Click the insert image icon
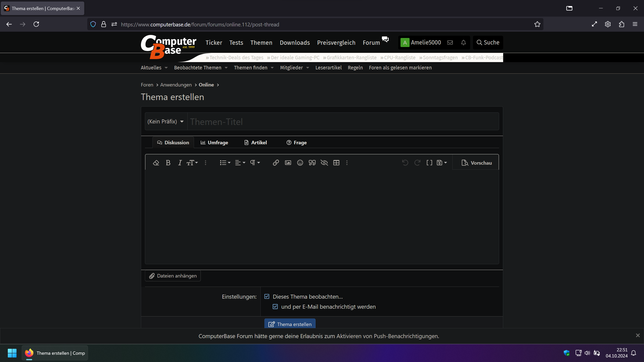Viewport: 644px width, 362px height. (288, 163)
